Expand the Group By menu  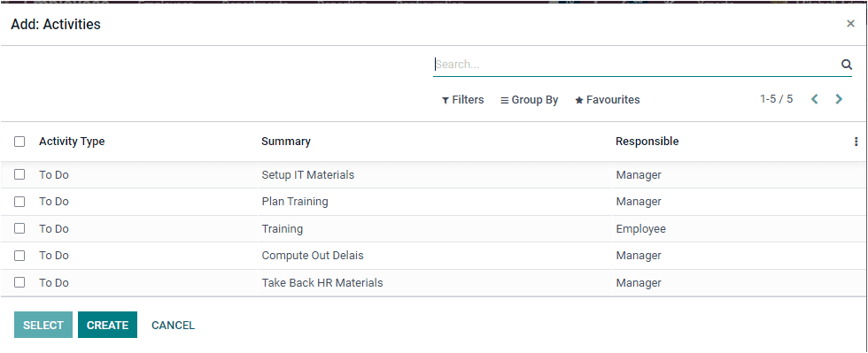[530, 100]
